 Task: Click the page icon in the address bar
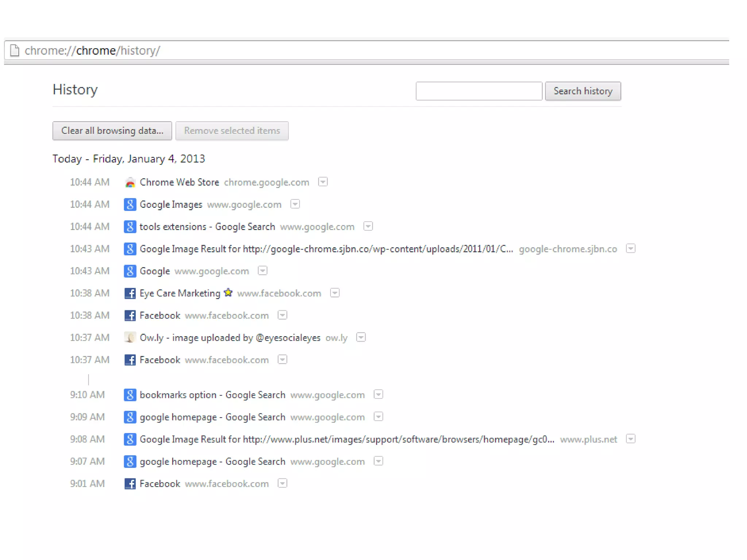click(15, 50)
